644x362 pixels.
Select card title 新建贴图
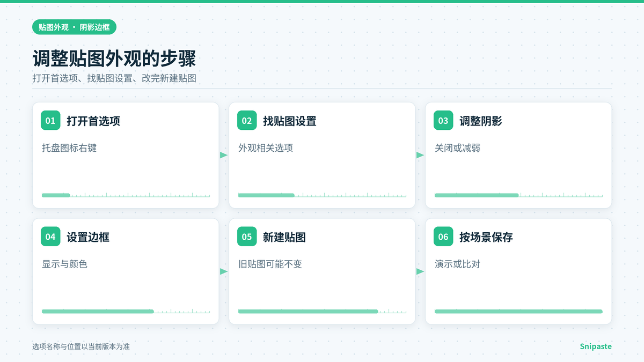click(284, 237)
